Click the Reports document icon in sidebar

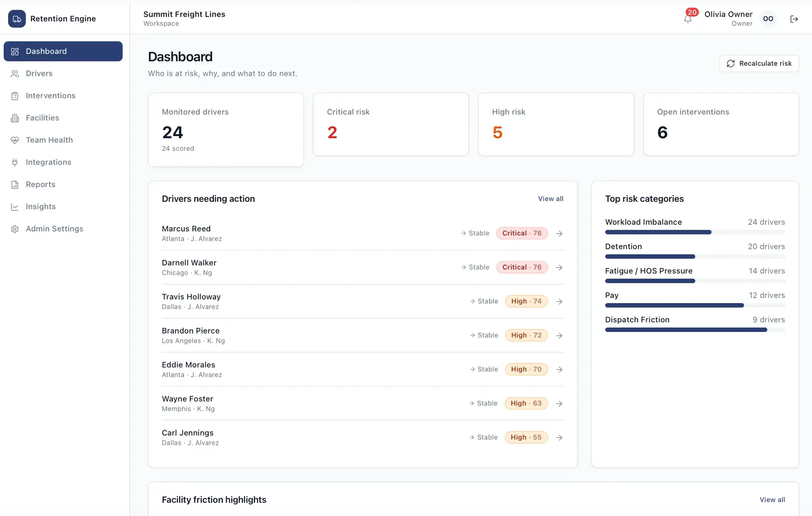click(15, 185)
